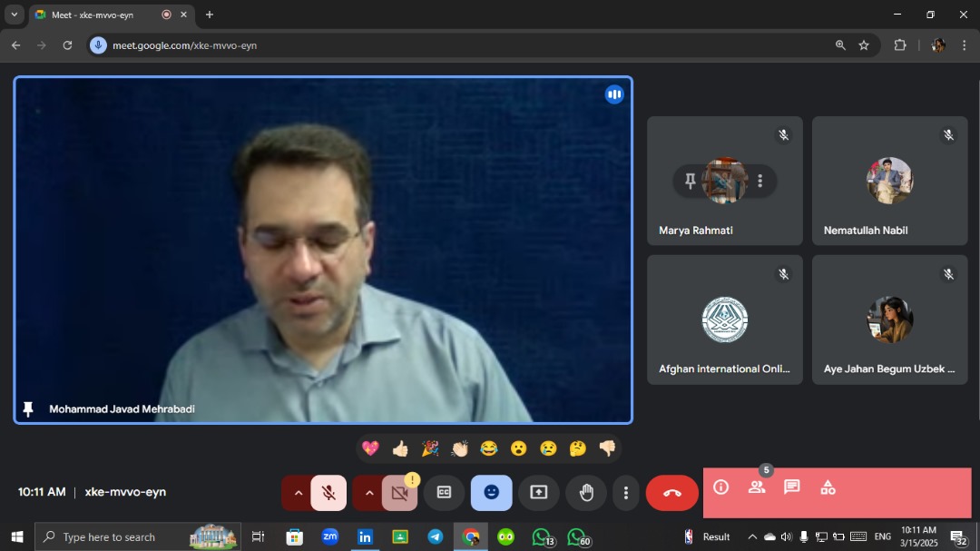
Task: Click the smiley reactions button
Action: [491, 493]
